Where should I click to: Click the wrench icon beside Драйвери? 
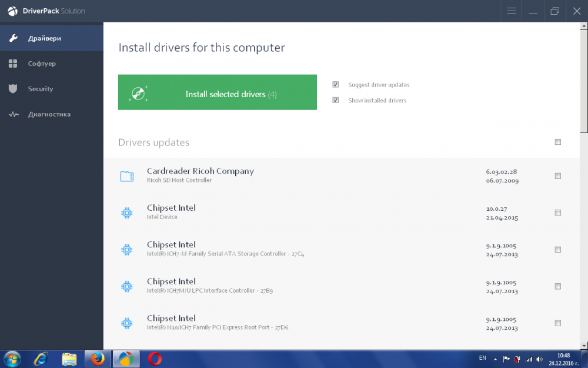[13, 38]
